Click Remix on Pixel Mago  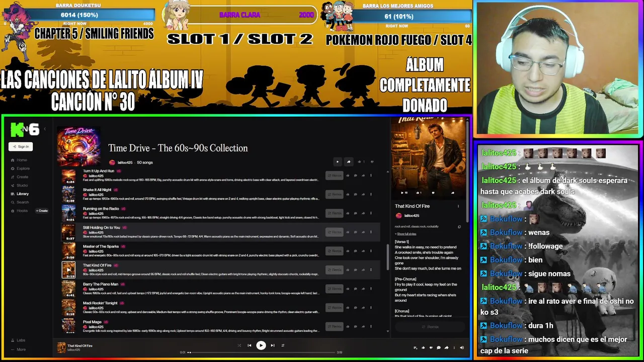(x=334, y=326)
